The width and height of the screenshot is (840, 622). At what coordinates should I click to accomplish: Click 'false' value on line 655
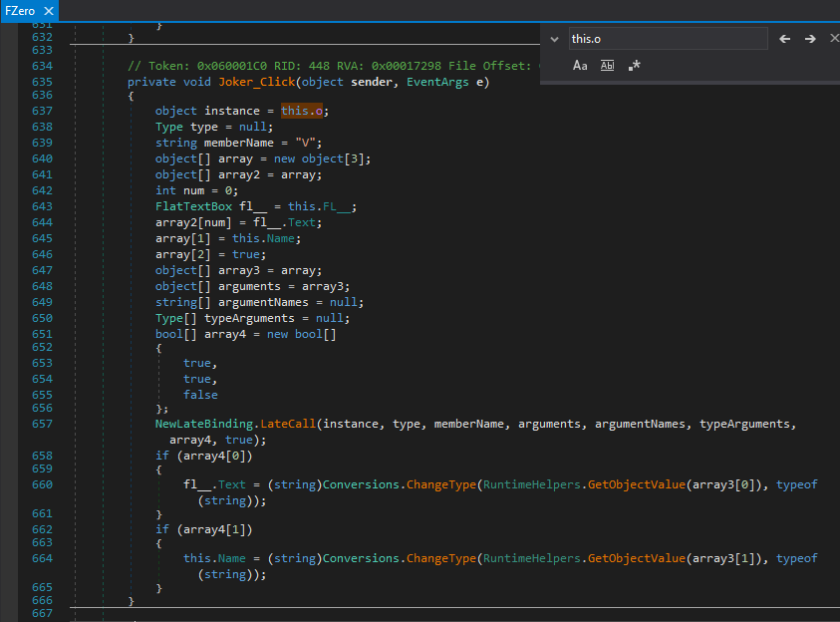[x=200, y=396]
